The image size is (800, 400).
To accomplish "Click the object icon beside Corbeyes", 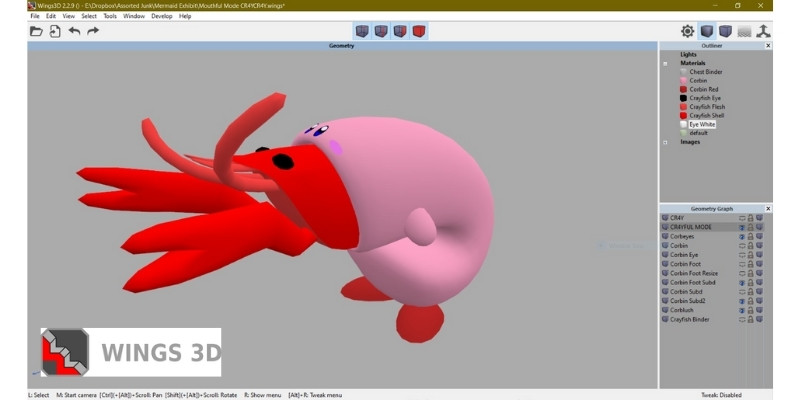I will coord(665,236).
